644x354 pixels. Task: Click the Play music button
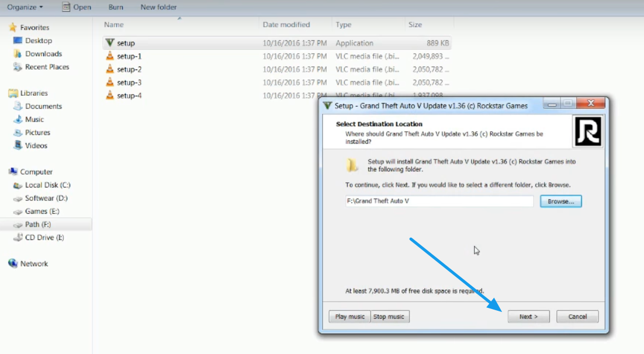(349, 317)
